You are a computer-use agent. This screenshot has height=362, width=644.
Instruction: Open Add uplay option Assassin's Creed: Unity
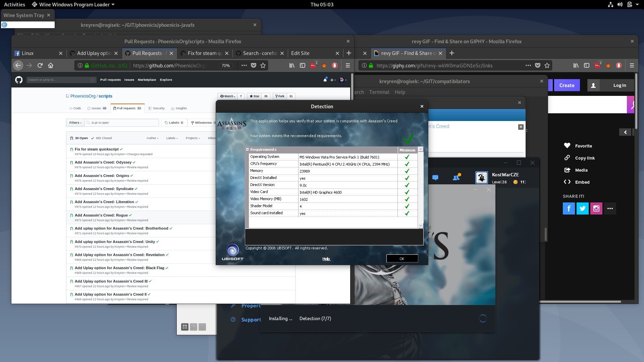[115, 242]
